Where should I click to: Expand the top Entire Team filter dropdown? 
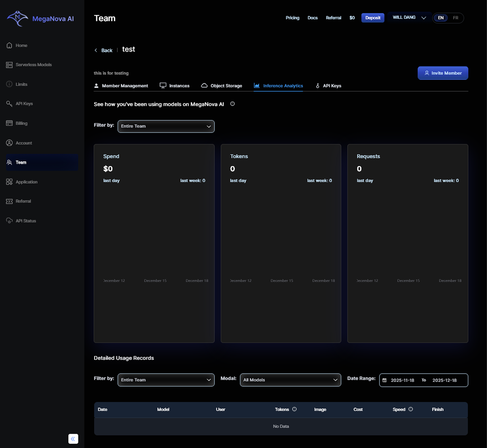point(166,126)
